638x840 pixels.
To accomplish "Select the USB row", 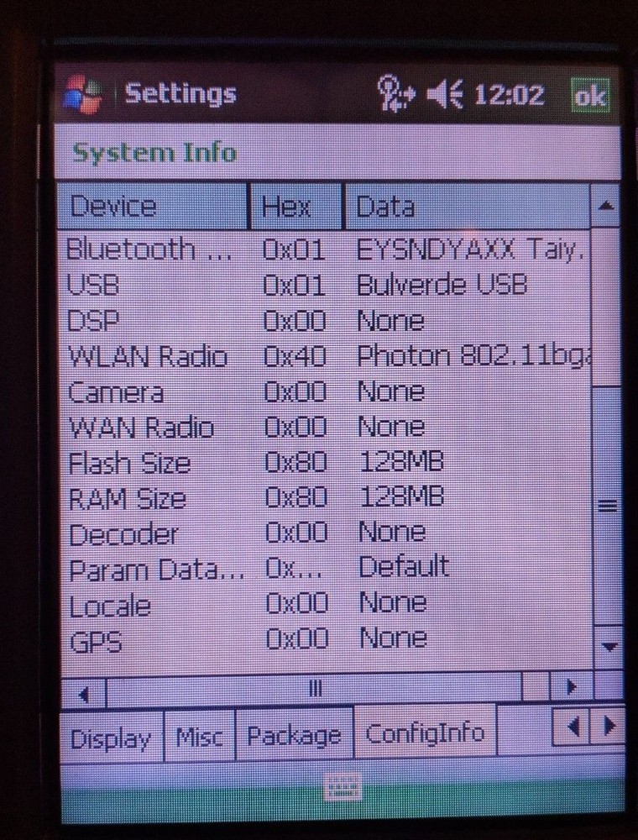I will coord(324,285).
